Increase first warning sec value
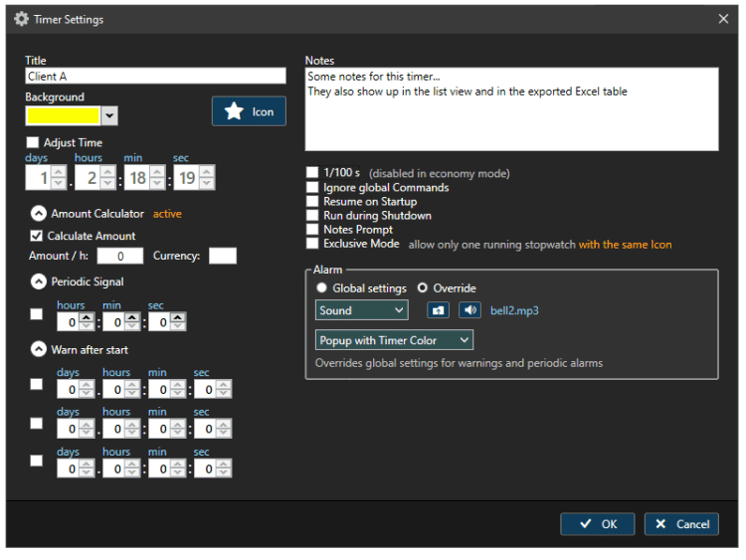The image size is (746, 560). click(x=223, y=385)
